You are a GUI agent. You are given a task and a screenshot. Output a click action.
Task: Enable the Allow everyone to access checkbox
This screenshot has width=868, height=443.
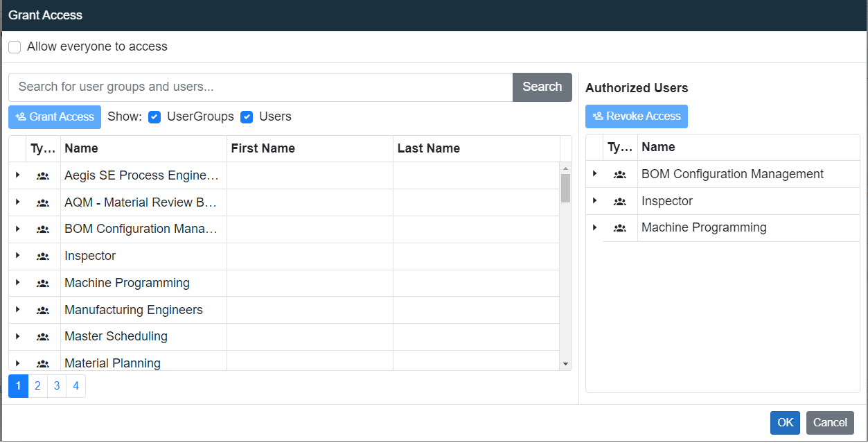pyautogui.click(x=15, y=46)
